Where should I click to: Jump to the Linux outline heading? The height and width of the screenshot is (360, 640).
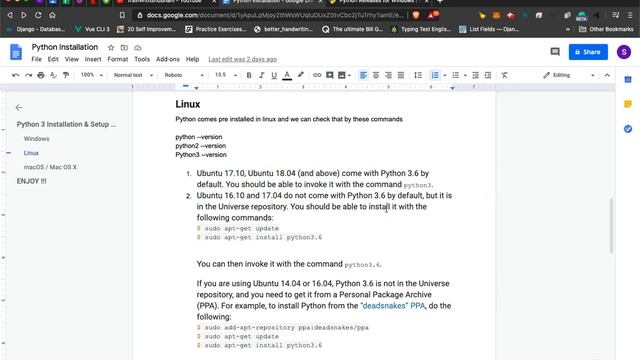31,153
